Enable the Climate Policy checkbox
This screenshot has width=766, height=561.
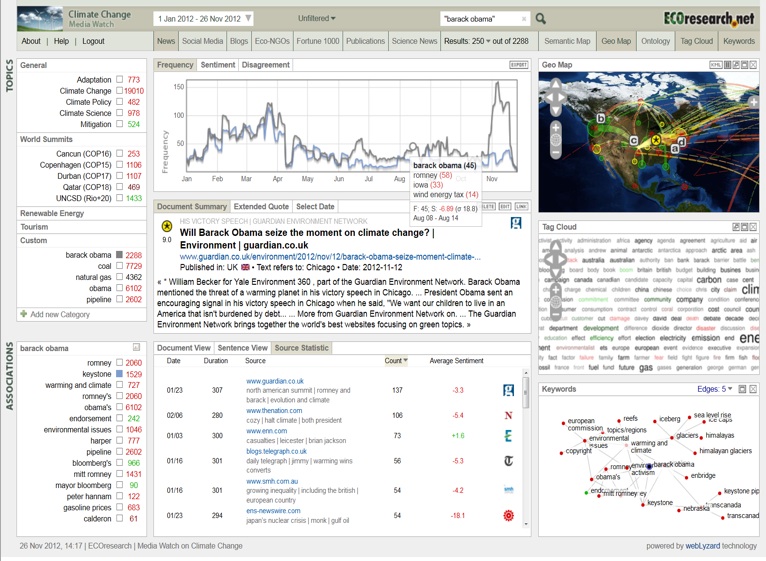click(120, 102)
